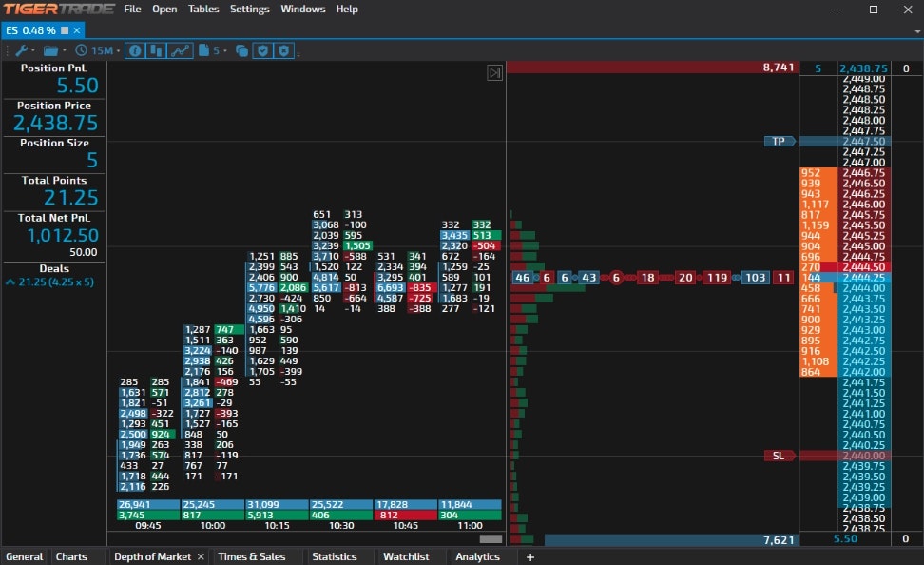Viewport: 924px width, 565px height.
Task: Select the volume histogram display icon
Action: (157, 50)
